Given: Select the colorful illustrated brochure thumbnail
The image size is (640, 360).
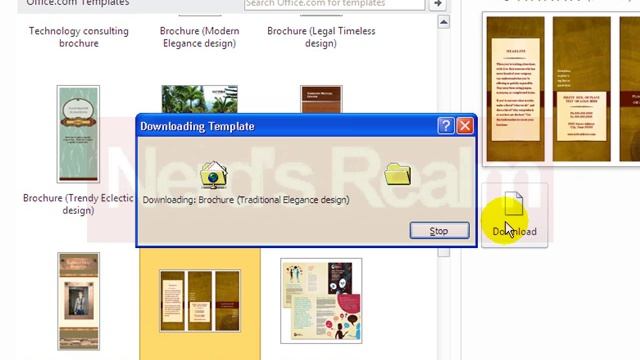Looking at the screenshot, I should [x=321, y=301].
